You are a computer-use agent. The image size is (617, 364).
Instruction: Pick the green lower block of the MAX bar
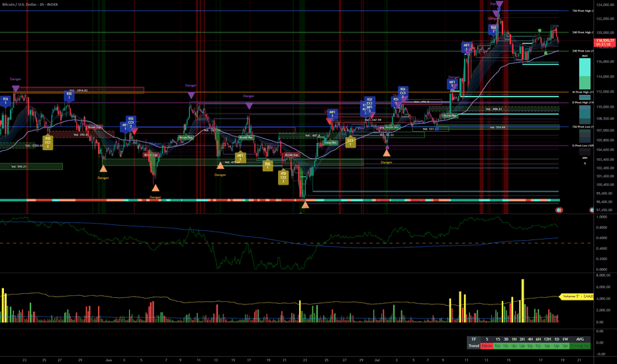pyautogui.click(x=585, y=83)
